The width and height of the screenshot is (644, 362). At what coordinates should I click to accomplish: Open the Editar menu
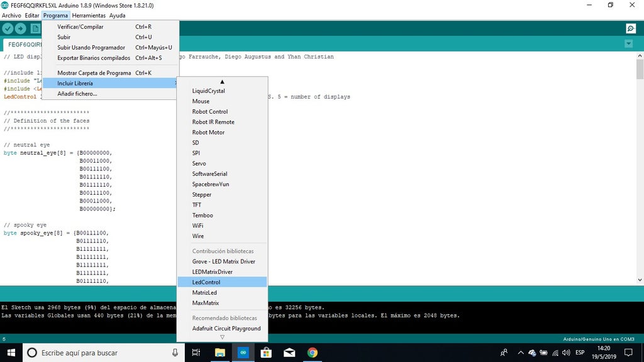[x=32, y=15]
